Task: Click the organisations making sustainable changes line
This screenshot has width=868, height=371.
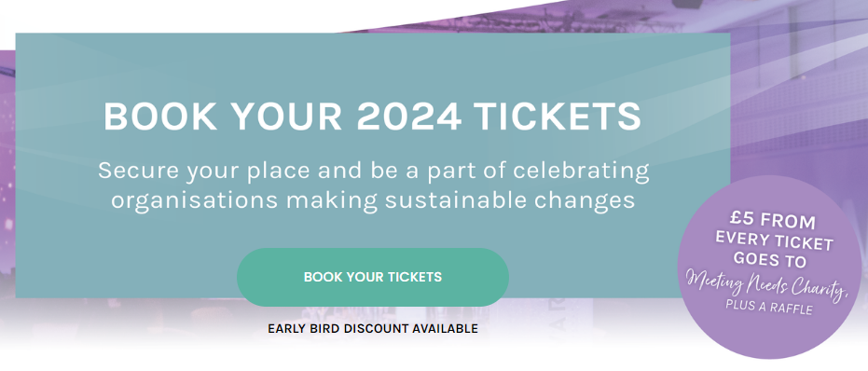Action: pos(373,200)
